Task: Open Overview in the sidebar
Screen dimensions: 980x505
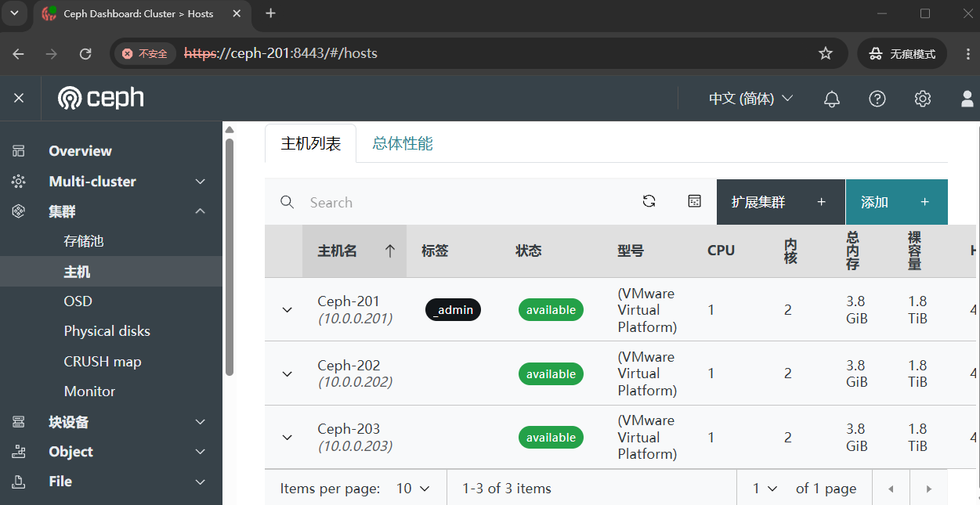Action: point(80,151)
